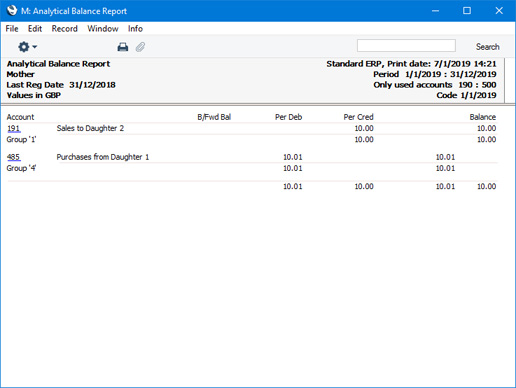Viewport: 516px width, 388px height.
Task: Click the Per Deb column header
Action: [288, 117]
